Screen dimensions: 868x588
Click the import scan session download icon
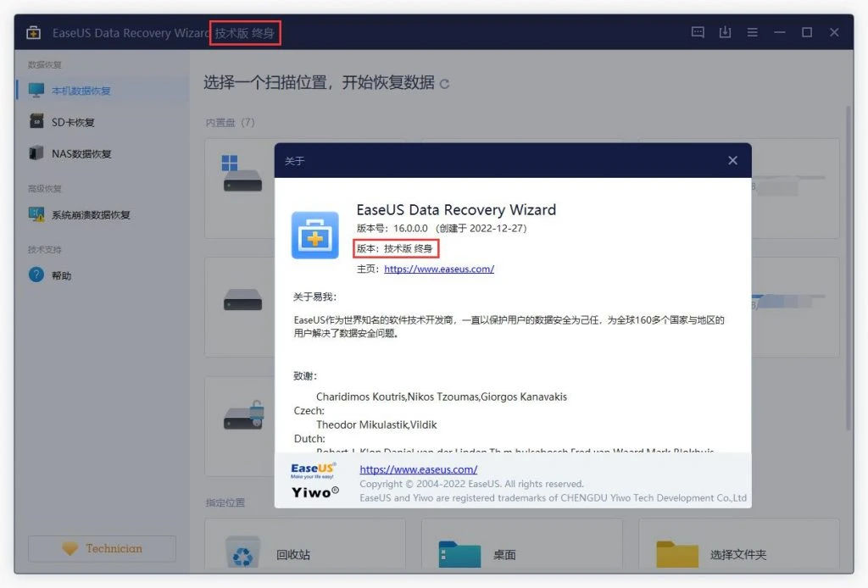point(725,33)
